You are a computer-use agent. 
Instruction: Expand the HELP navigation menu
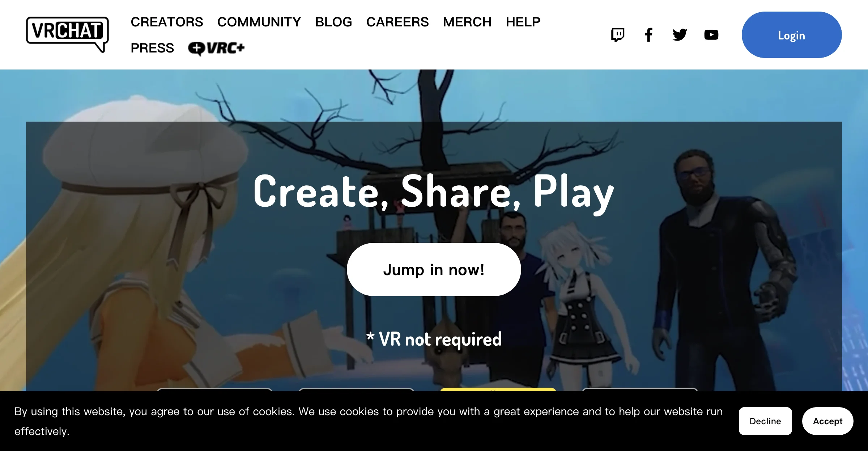pyautogui.click(x=523, y=21)
